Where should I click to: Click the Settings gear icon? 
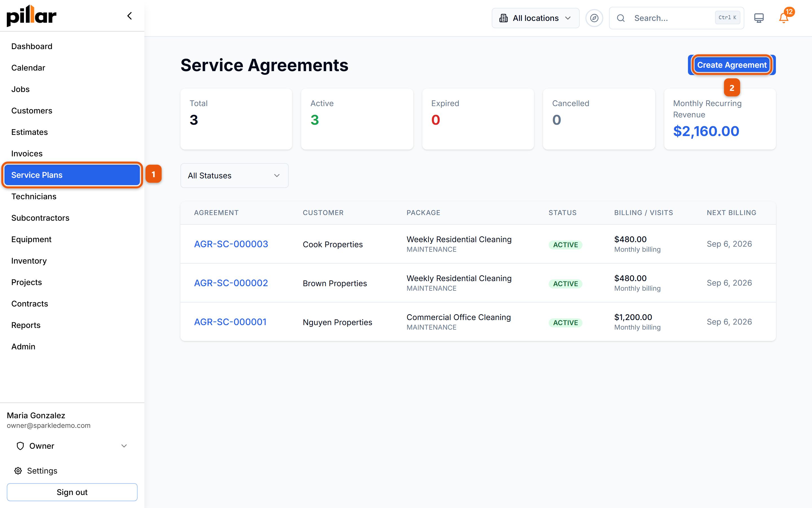tap(18, 471)
